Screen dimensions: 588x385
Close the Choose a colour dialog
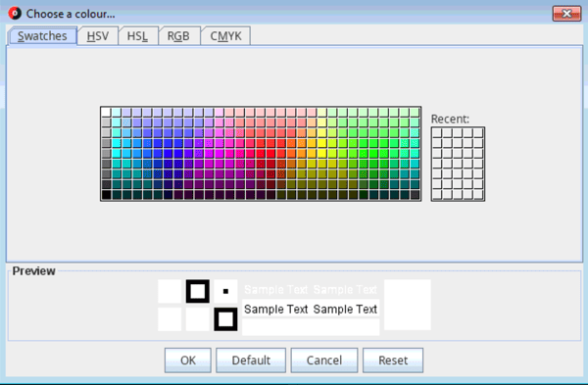tap(566, 14)
